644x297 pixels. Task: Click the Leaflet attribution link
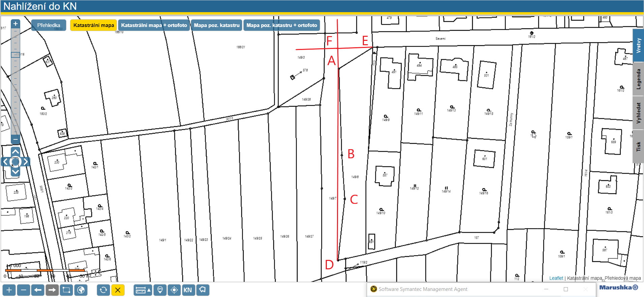coord(556,278)
